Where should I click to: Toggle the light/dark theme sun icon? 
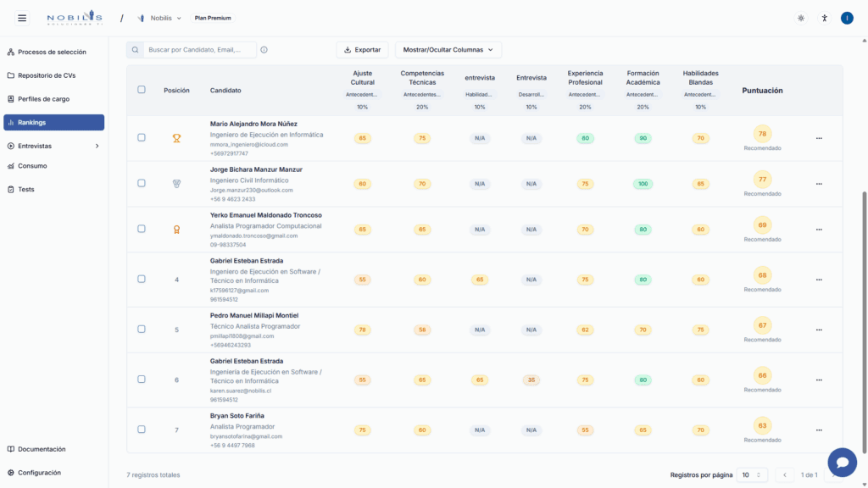pyautogui.click(x=801, y=18)
